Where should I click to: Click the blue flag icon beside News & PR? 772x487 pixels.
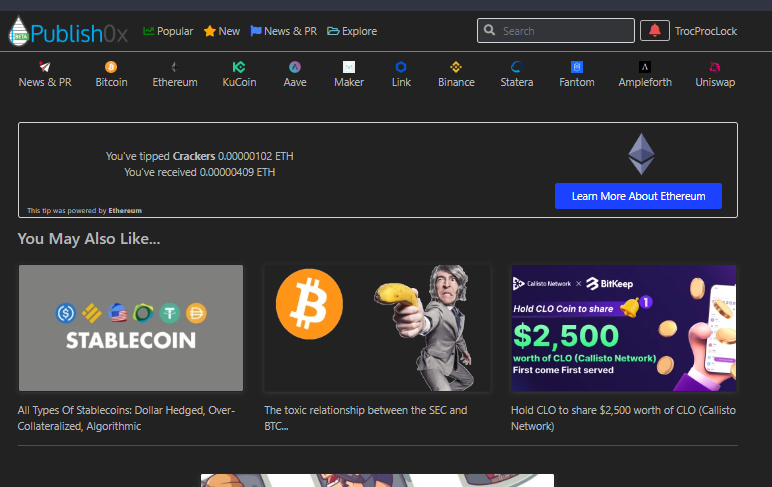pos(256,31)
